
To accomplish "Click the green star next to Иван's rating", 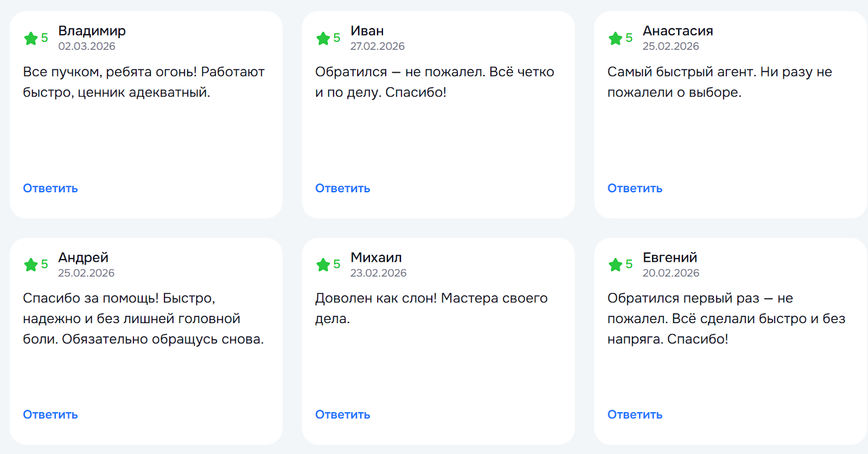I will point(322,38).
